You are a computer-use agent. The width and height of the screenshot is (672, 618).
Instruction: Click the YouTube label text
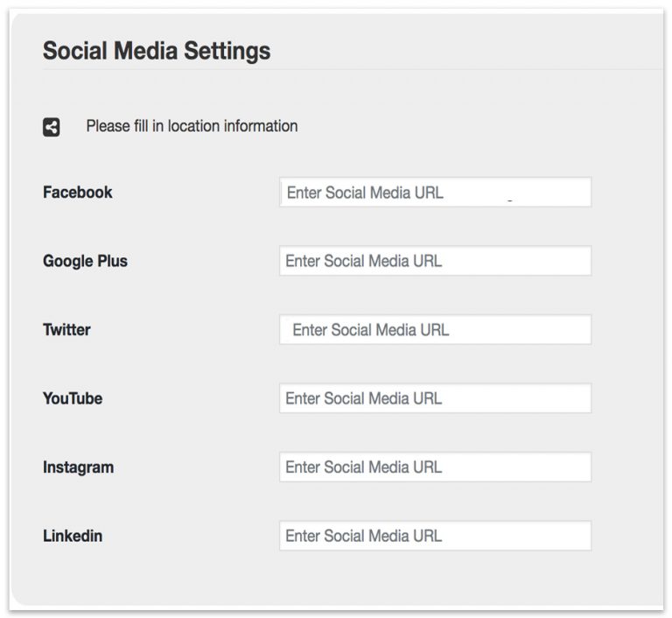[x=73, y=398]
